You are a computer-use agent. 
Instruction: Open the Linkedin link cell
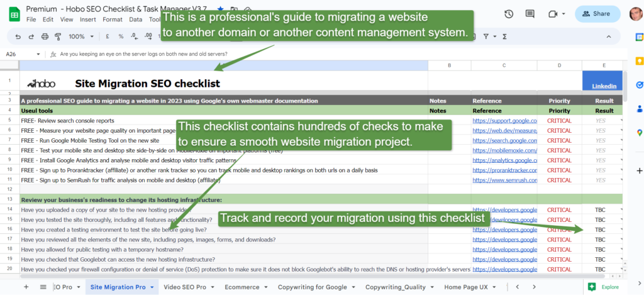tap(604, 86)
